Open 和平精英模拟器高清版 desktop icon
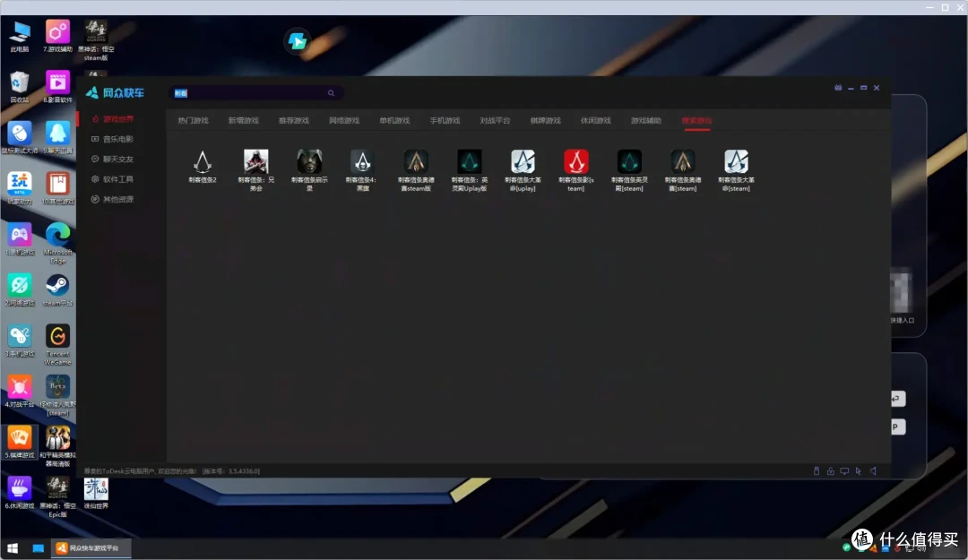Viewport: 968px width, 560px height. point(57,446)
